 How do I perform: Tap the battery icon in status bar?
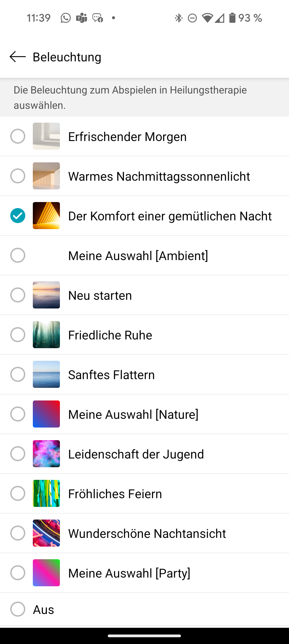point(232,18)
